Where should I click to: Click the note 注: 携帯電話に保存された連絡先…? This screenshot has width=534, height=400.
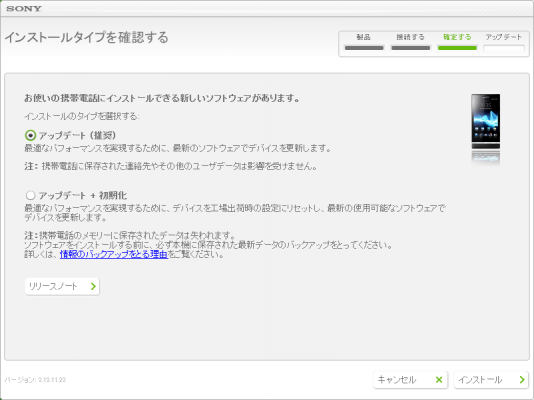click(x=171, y=166)
